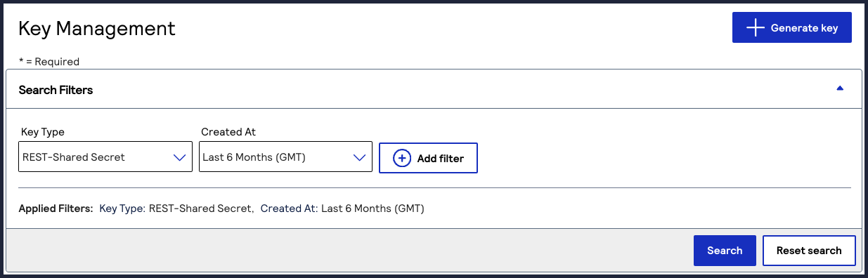The width and height of the screenshot is (868, 278).
Task: Click the '* = Required' note
Action: click(48, 62)
